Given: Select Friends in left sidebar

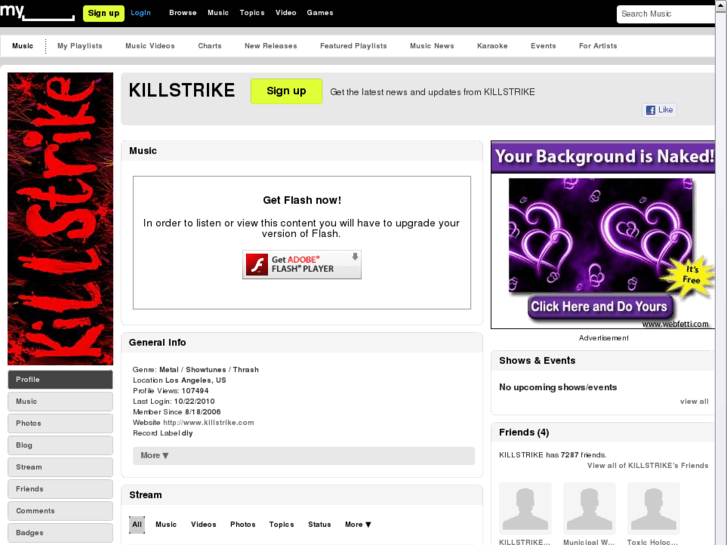Looking at the screenshot, I should (60, 489).
